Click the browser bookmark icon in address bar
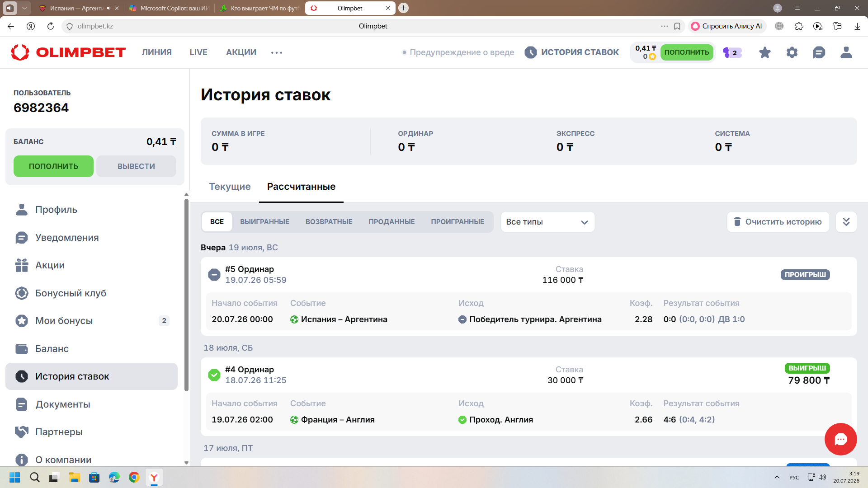Viewport: 868px width, 488px height. (677, 26)
